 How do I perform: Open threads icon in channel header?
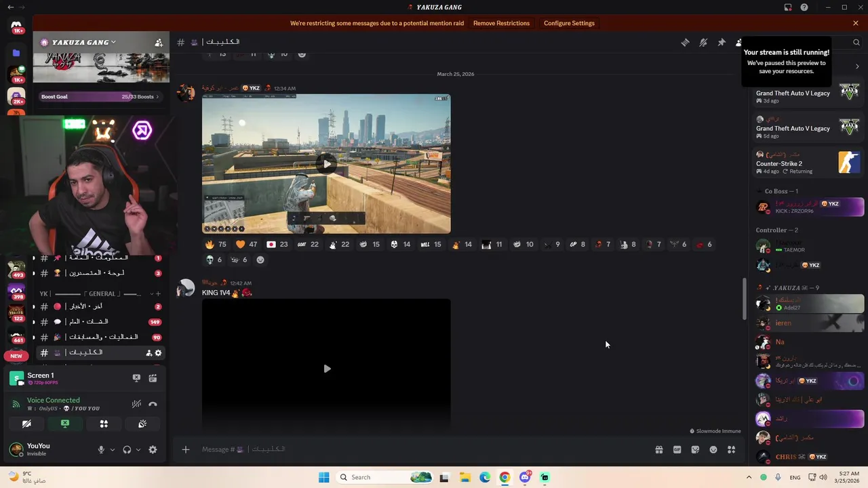tap(685, 42)
